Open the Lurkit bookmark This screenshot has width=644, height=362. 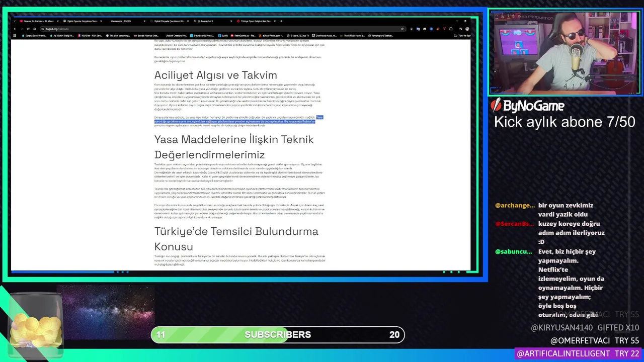point(222,36)
